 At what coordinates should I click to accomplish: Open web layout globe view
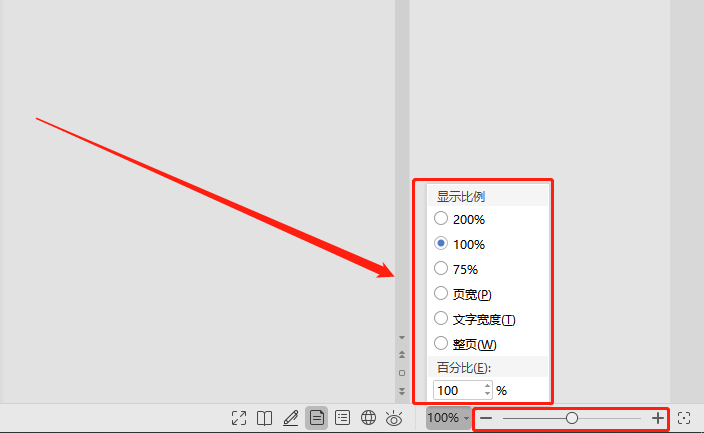pos(368,418)
